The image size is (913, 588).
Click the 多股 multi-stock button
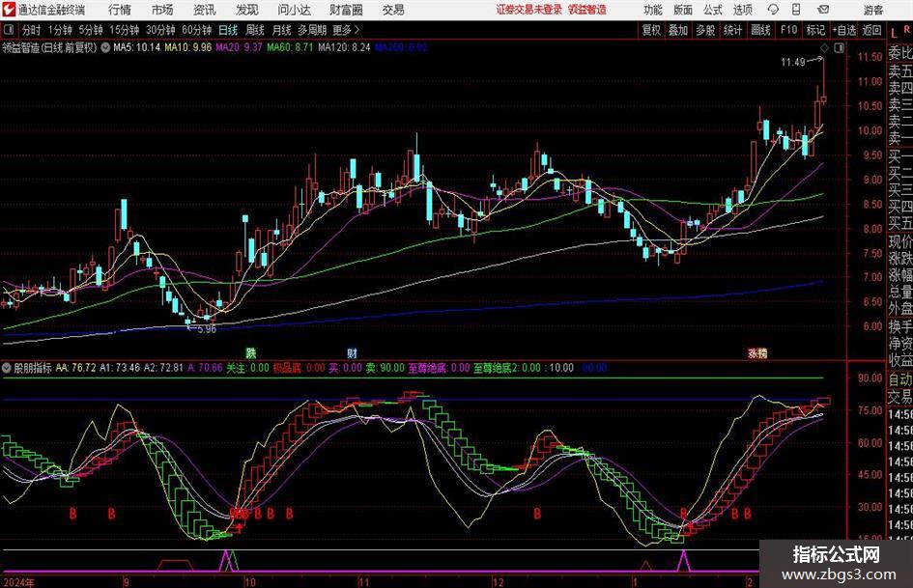click(705, 30)
